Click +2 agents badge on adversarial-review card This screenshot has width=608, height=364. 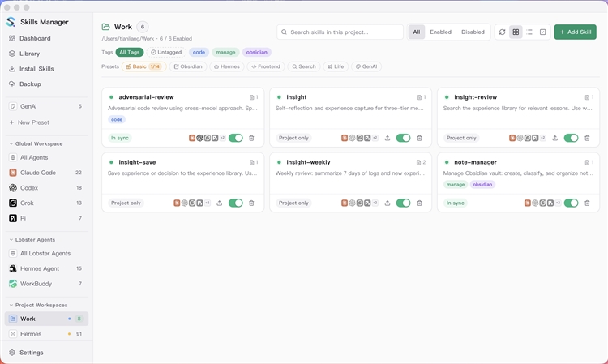click(x=223, y=138)
